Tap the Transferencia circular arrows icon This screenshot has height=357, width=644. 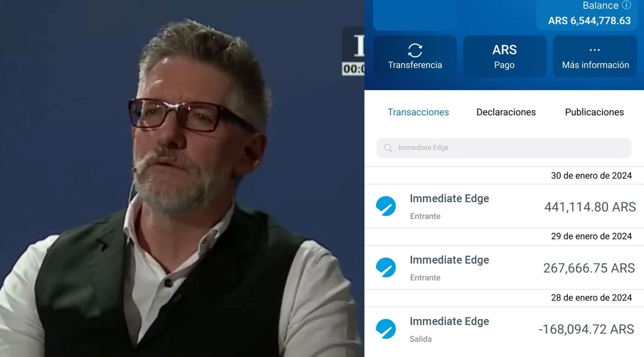click(415, 50)
